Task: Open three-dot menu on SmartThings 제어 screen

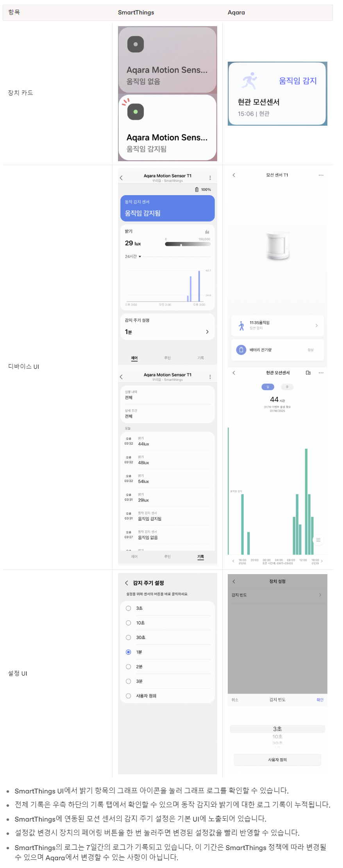Action: pos(210,178)
